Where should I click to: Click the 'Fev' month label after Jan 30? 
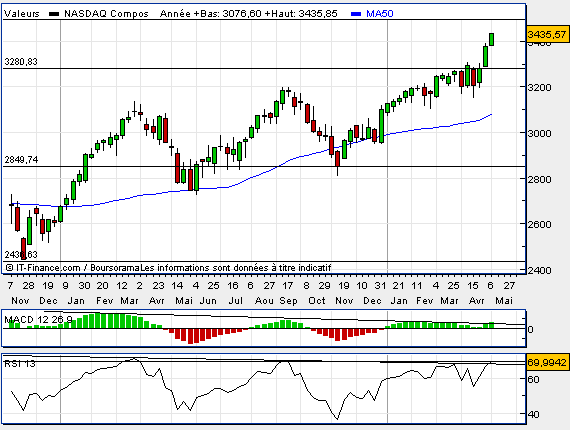[x=105, y=301]
